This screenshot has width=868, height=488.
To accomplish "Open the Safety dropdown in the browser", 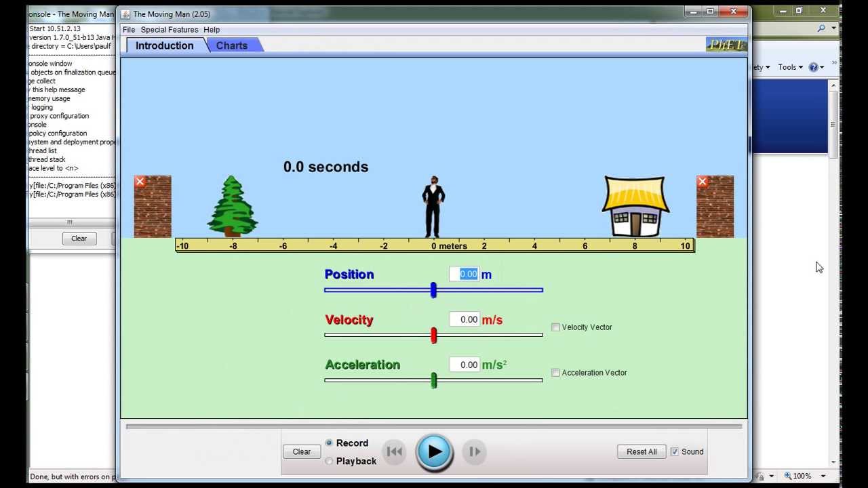I will pos(761,67).
